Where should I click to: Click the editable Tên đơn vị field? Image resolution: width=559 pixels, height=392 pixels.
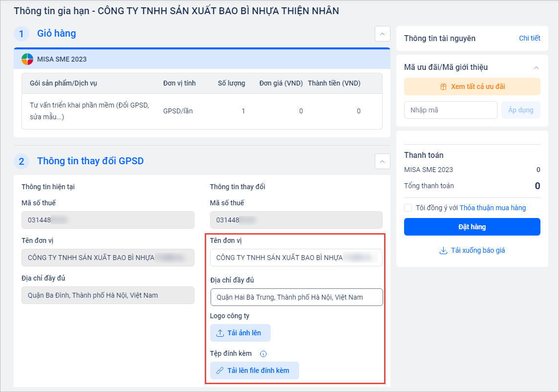tap(296, 258)
